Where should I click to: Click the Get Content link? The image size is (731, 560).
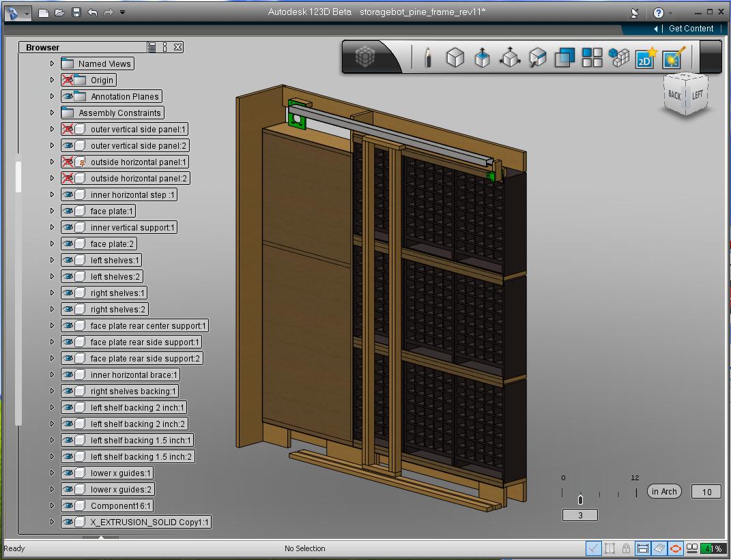(691, 29)
